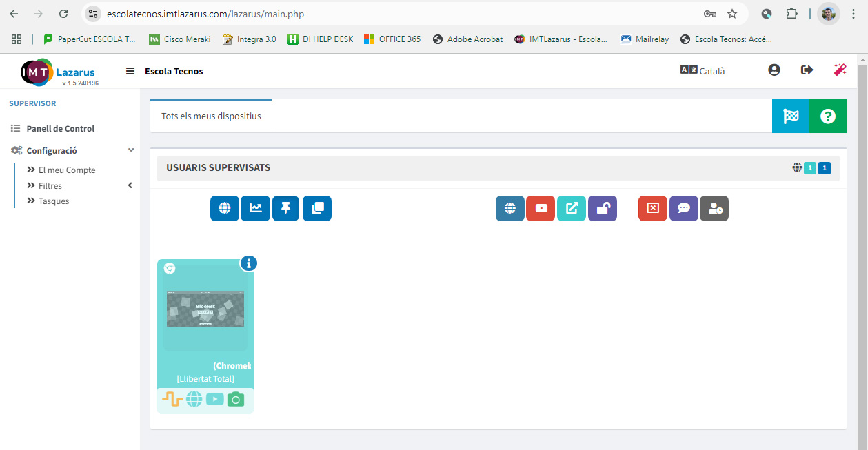Open the purple chat message button

point(684,208)
